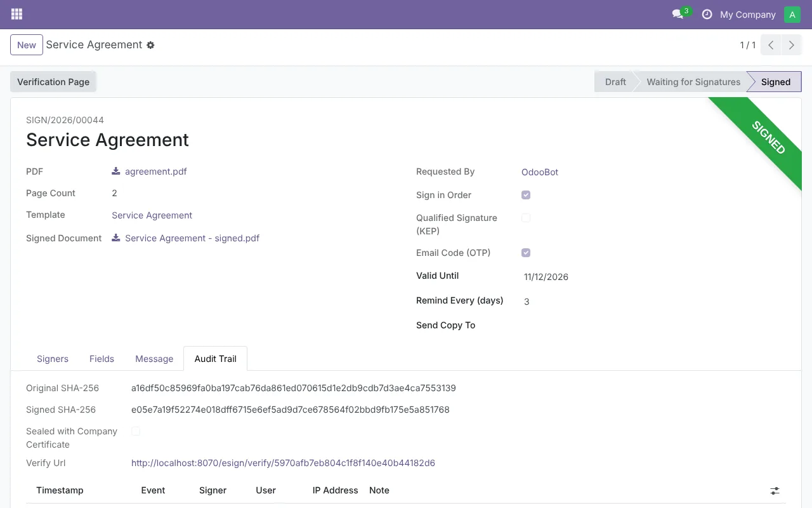Select the Audit Trail tab
Image resolution: width=812 pixels, height=508 pixels.
[216, 359]
